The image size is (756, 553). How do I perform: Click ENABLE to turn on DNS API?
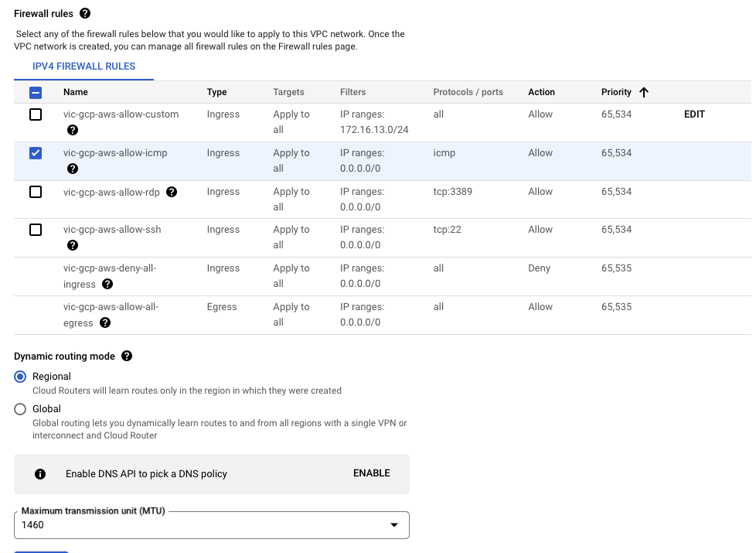point(371,473)
